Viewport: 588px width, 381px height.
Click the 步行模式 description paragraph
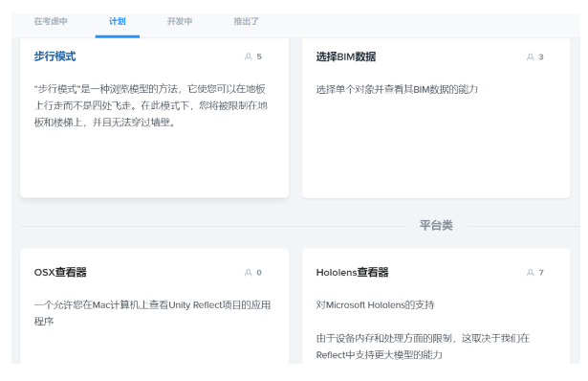(x=151, y=105)
